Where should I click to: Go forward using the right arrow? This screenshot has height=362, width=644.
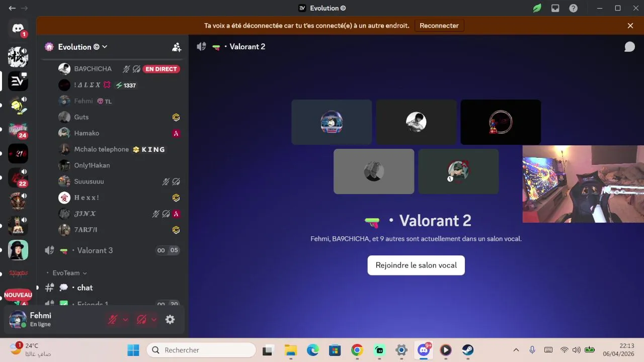point(24,8)
